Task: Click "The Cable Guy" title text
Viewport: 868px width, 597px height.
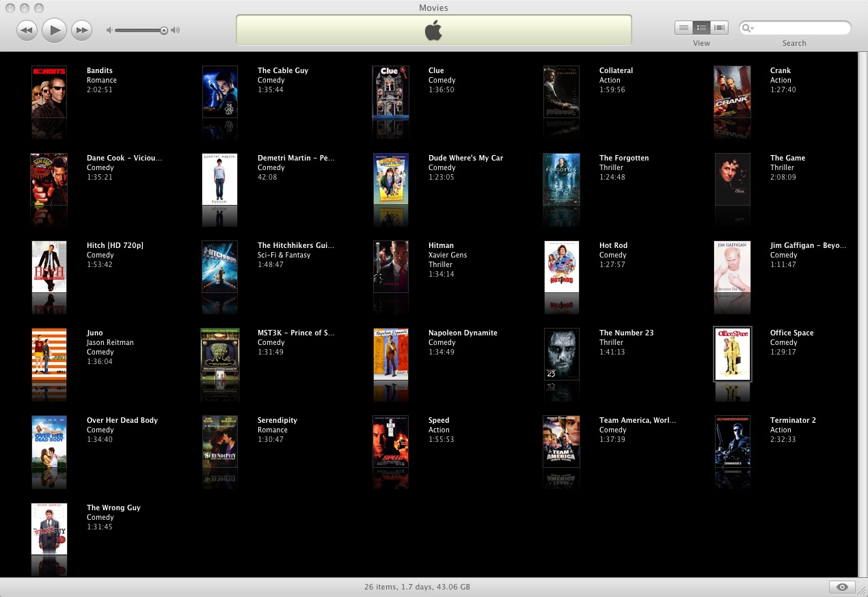Action: pos(283,70)
